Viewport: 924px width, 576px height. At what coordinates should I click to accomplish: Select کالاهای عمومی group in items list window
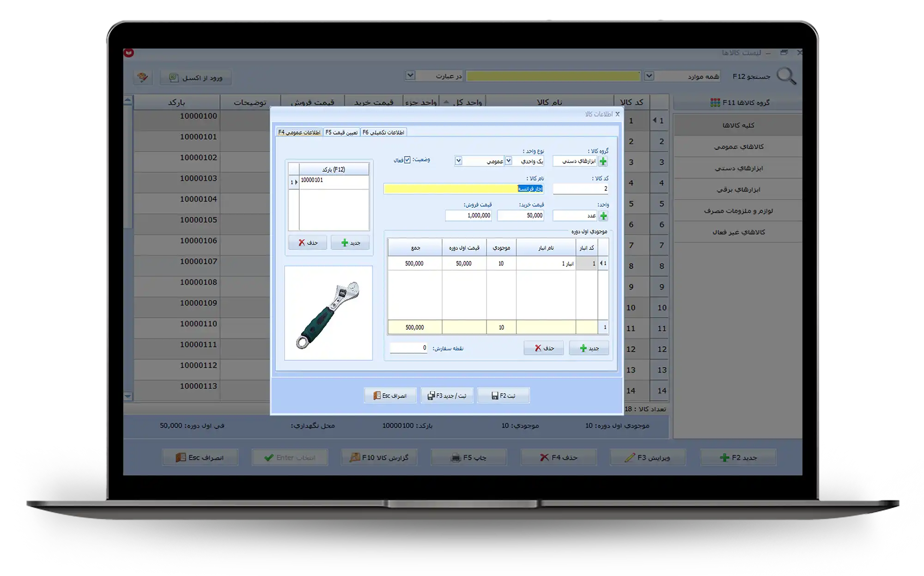738,146
